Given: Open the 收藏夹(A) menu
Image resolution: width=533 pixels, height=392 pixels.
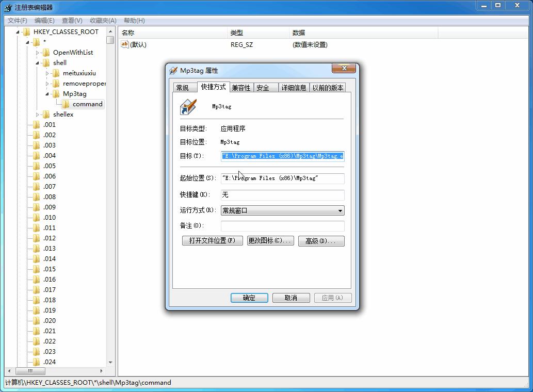Looking at the screenshot, I should (103, 21).
